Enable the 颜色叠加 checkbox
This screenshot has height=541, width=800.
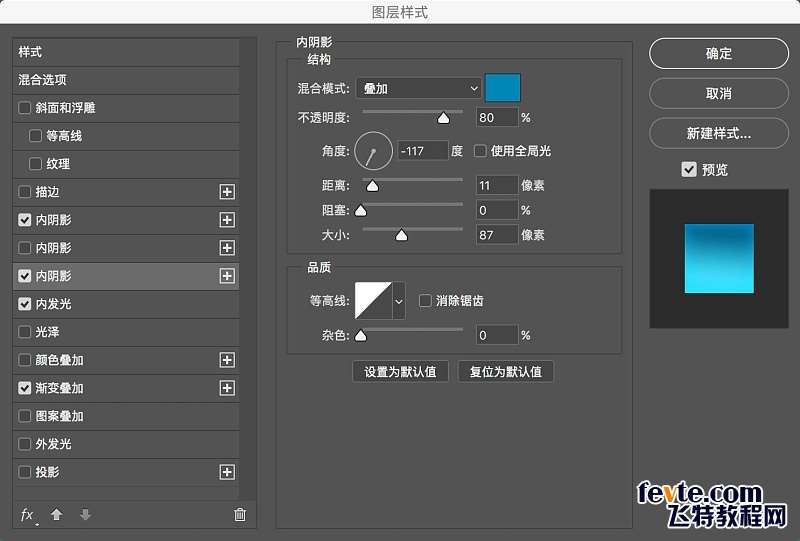coord(24,360)
